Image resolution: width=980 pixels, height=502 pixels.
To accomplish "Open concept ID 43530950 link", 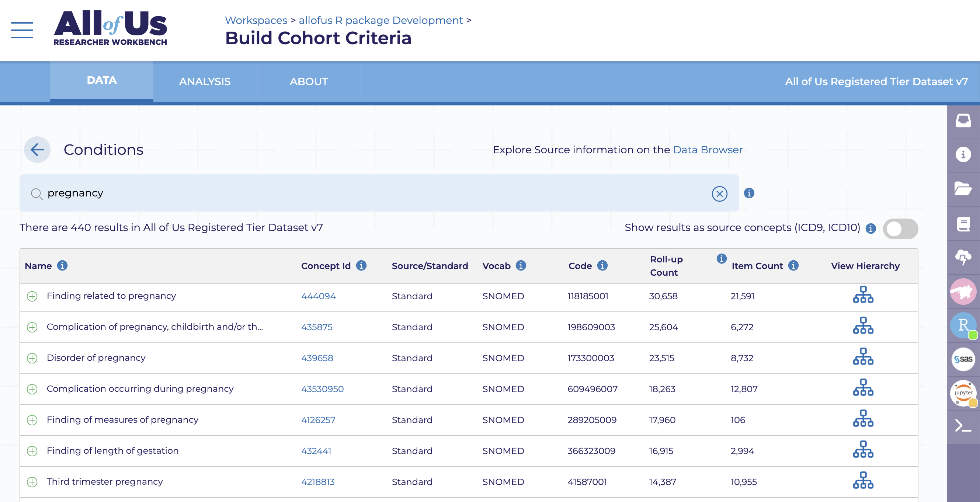I will tap(322, 389).
